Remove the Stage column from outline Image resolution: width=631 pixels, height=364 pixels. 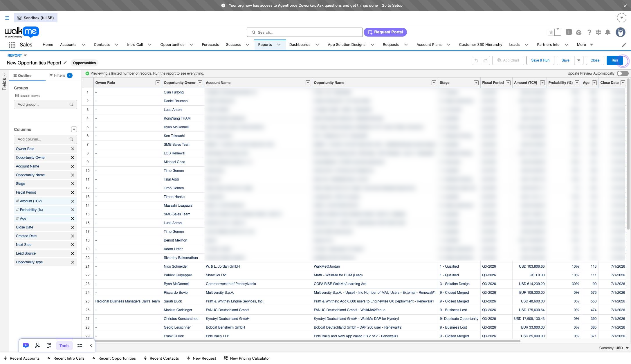[x=73, y=184]
